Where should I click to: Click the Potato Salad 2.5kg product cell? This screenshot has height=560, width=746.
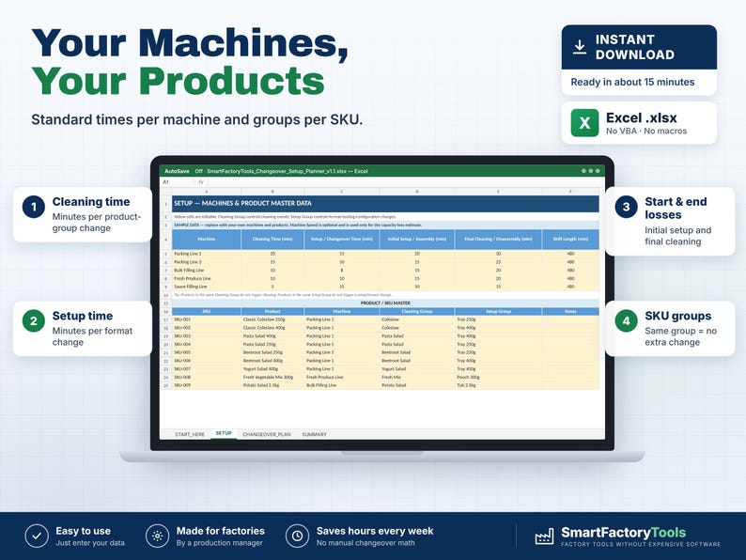(x=272, y=385)
